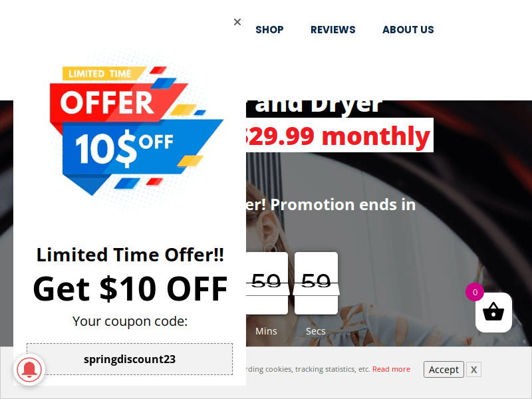
Task: Click the Secs countdown flip card
Action: 316,283
